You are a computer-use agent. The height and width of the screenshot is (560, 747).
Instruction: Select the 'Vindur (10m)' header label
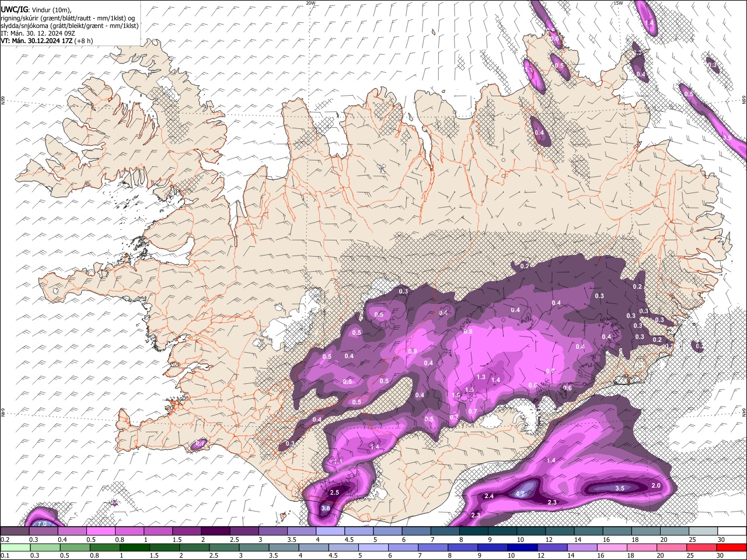[x=51, y=10]
